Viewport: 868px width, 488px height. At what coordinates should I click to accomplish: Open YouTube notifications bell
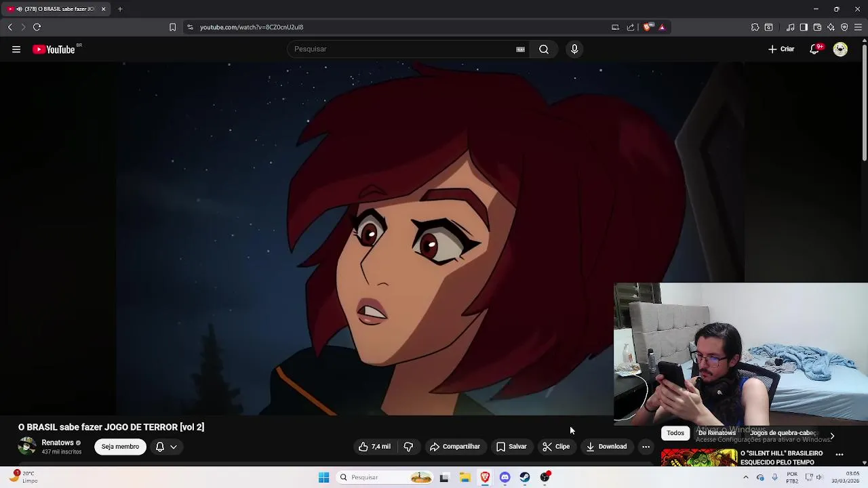pyautogui.click(x=814, y=49)
